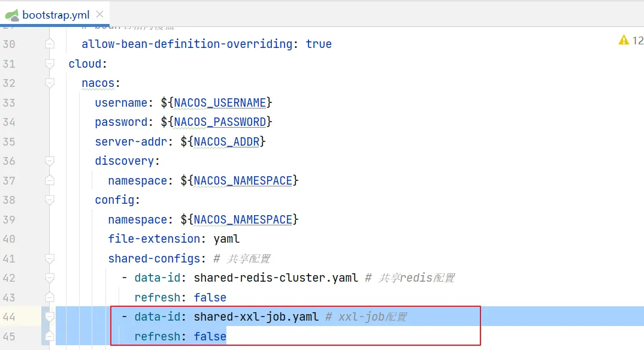Collapse the nacos block at line 32

point(50,83)
